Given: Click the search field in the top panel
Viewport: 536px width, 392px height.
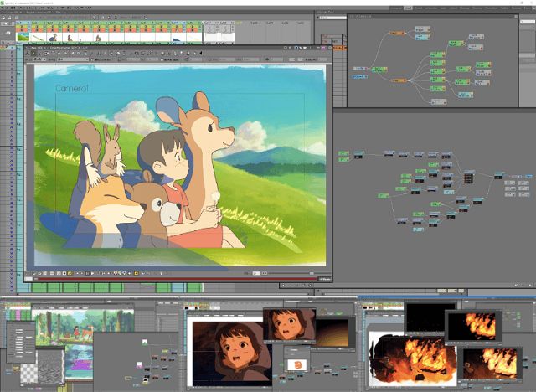Looking at the screenshot, I should tap(333, 18).
